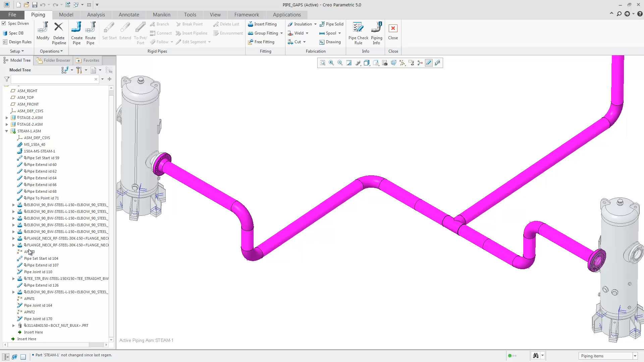Open the File menu
This screenshot has width=644, height=362.
(x=12, y=15)
